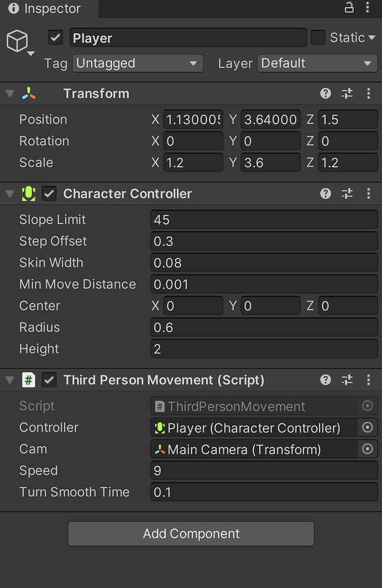
Task: Open the Transform context menu icon
Action: pyautogui.click(x=368, y=93)
